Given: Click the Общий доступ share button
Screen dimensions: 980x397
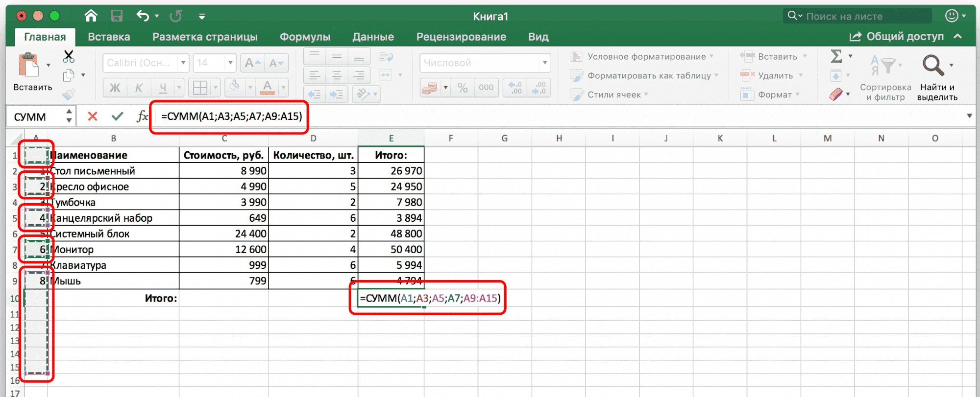Looking at the screenshot, I should tap(897, 37).
